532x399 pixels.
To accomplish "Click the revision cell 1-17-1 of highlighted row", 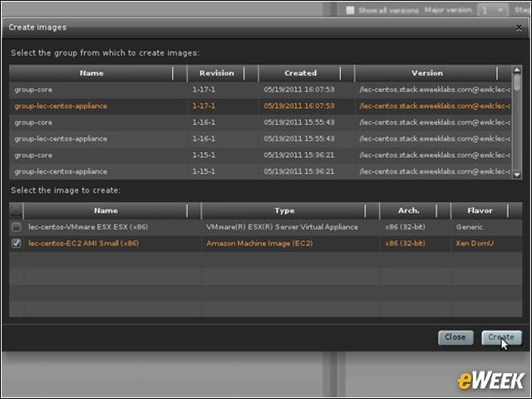I will (204, 106).
